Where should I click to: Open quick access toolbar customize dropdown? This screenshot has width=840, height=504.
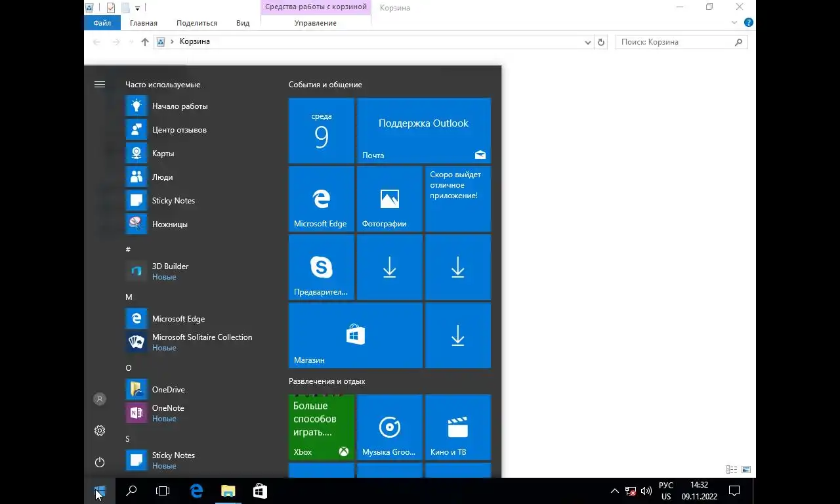click(137, 8)
